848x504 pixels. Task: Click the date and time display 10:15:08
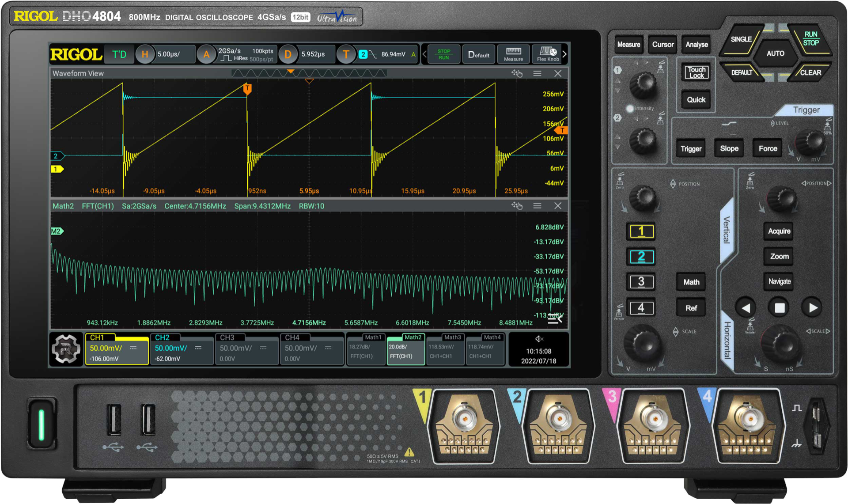(x=539, y=356)
